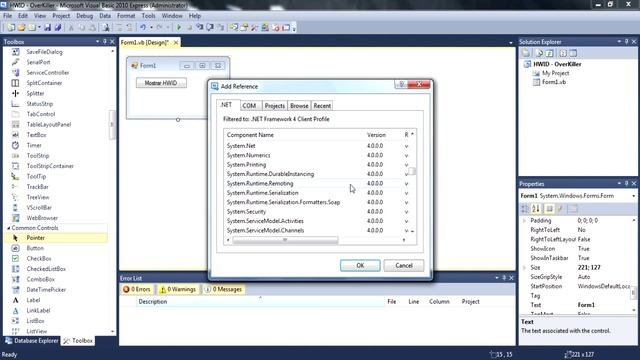Expand Padding property in Properties panel
Screen dimensions: 640x360
pos(524,220)
